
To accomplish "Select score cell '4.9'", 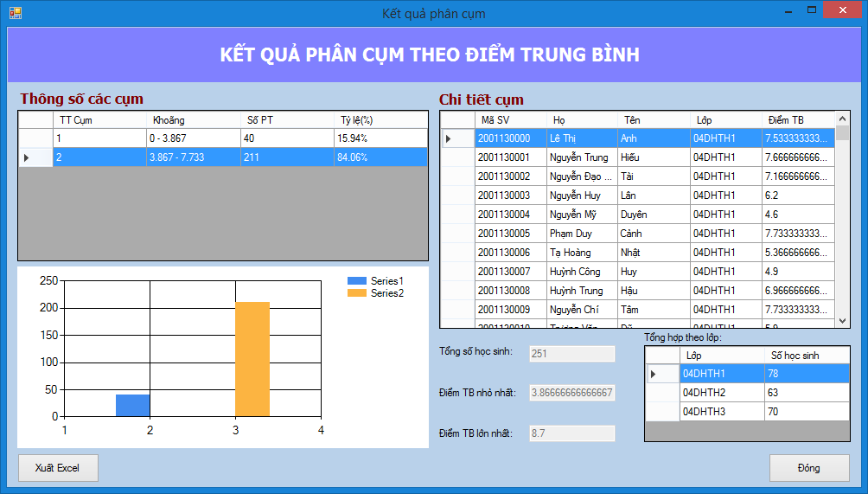I will click(x=798, y=272).
